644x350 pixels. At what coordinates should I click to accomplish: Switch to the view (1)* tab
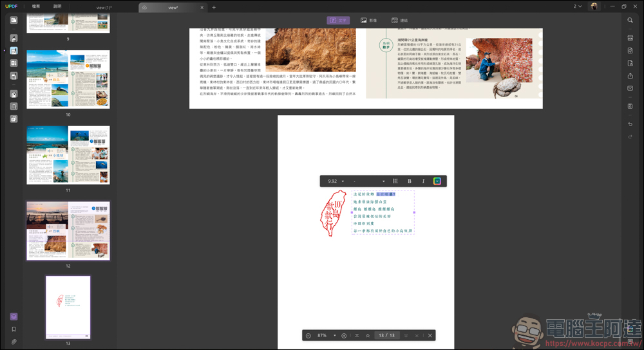[x=104, y=7]
